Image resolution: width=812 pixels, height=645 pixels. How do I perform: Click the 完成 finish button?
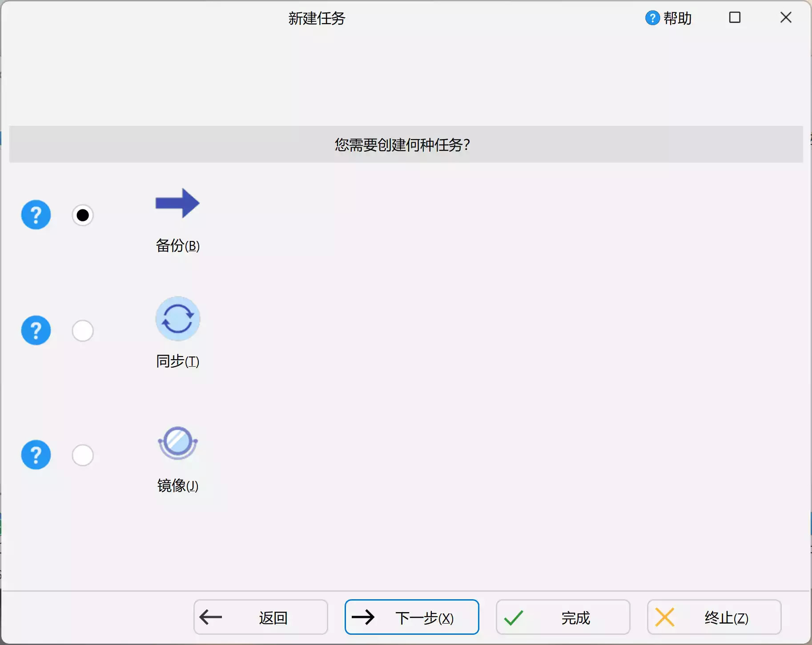[x=562, y=617]
